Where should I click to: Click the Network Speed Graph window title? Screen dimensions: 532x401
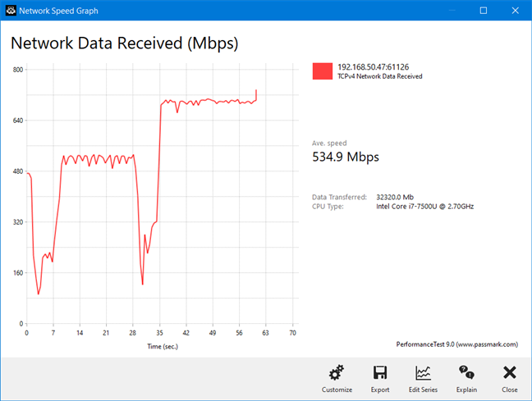point(58,11)
